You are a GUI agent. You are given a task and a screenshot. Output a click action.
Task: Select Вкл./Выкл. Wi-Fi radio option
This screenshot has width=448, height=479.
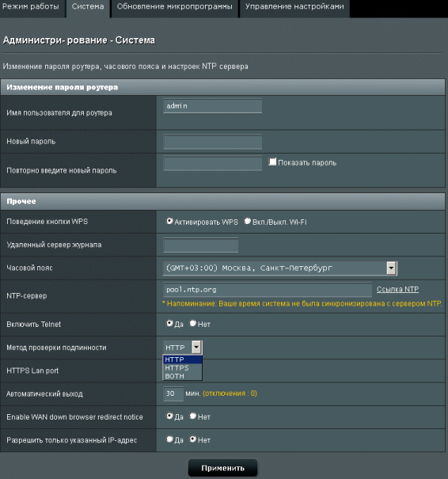[248, 221]
